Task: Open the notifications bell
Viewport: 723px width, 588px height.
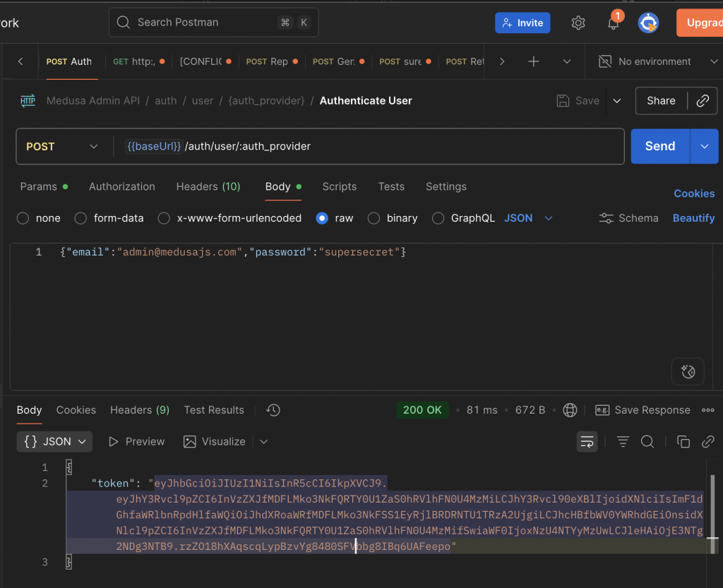Action: 614,23
